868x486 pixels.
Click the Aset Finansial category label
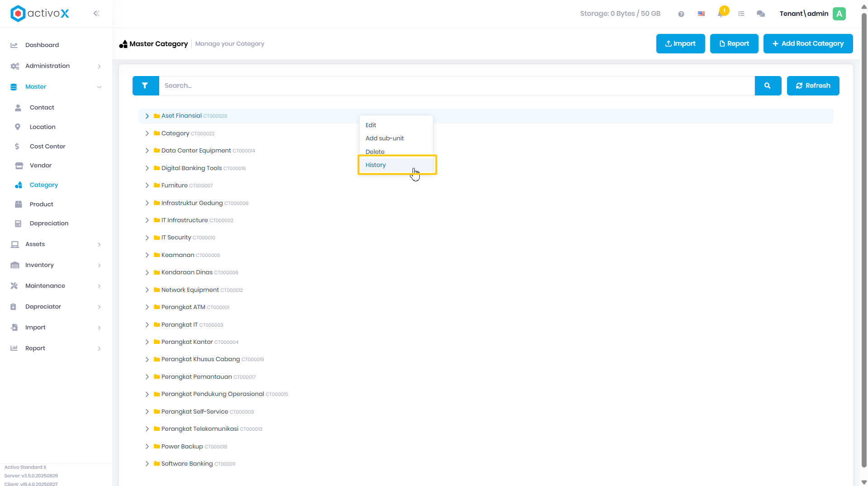click(181, 116)
